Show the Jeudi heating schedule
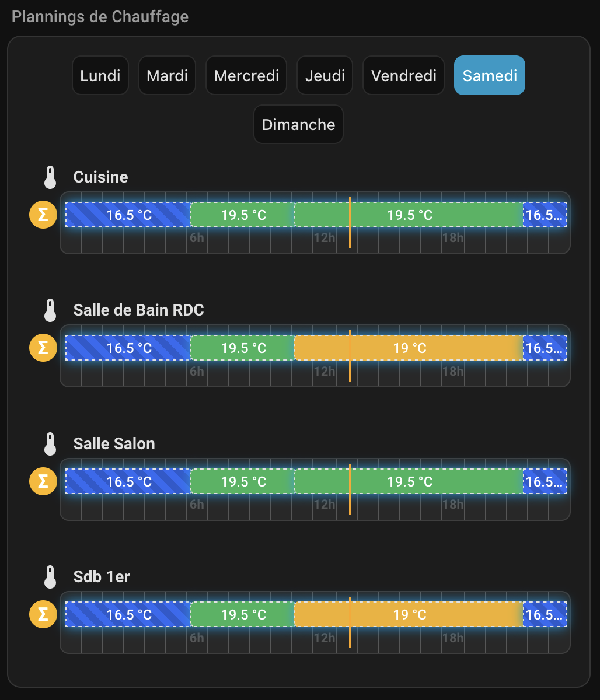Image resolution: width=600 pixels, height=700 pixels. click(x=325, y=75)
